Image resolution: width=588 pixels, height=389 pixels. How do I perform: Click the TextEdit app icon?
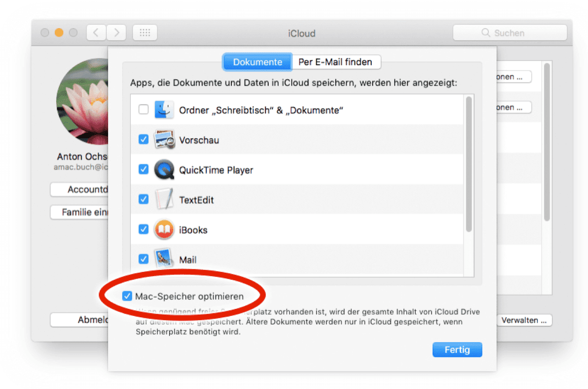[164, 200]
